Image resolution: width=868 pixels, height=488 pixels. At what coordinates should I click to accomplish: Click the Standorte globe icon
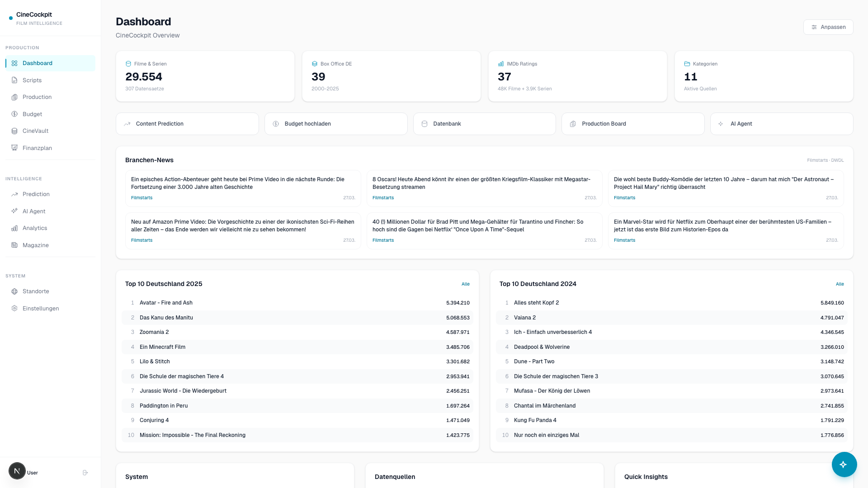(x=14, y=291)
